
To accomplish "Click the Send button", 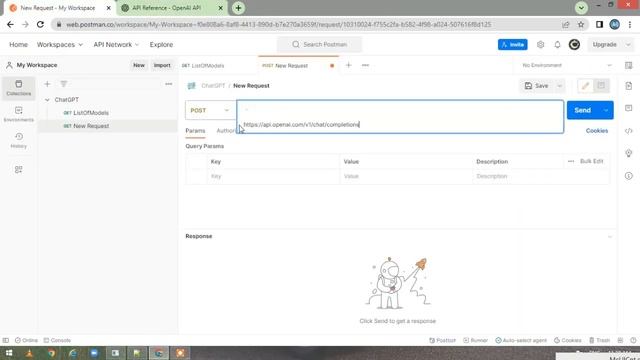I will [x=583, y=110].
